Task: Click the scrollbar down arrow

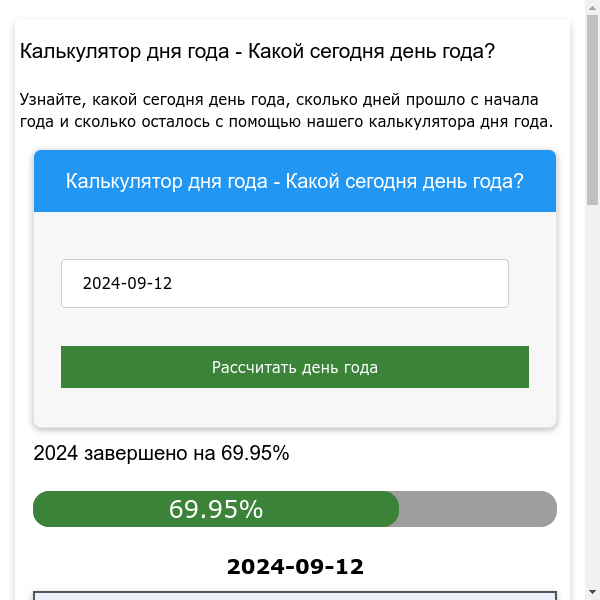Action: tap(592, 592)
